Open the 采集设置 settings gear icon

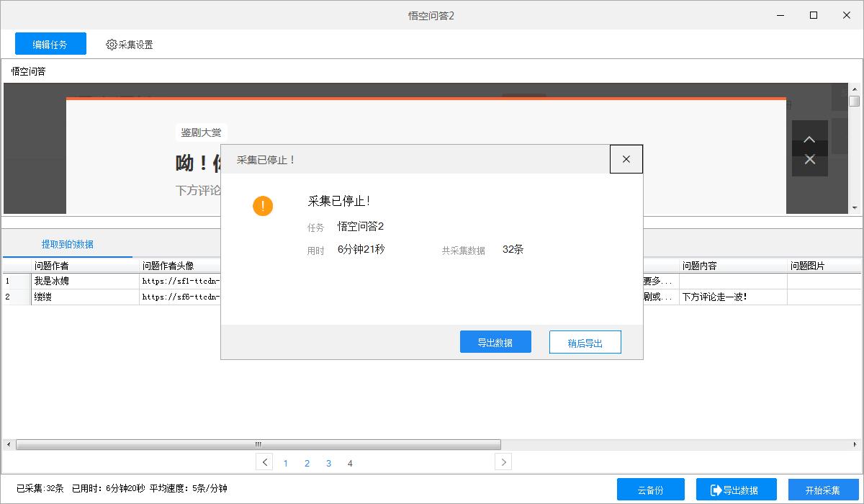point(112,44)
